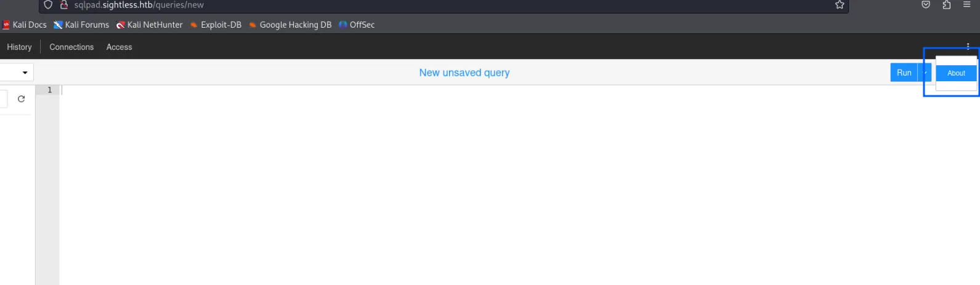The height and width of the screenshot is (285, 980).
Task: Refresh the schema sidebar
Action: click(x=21, y=98)
